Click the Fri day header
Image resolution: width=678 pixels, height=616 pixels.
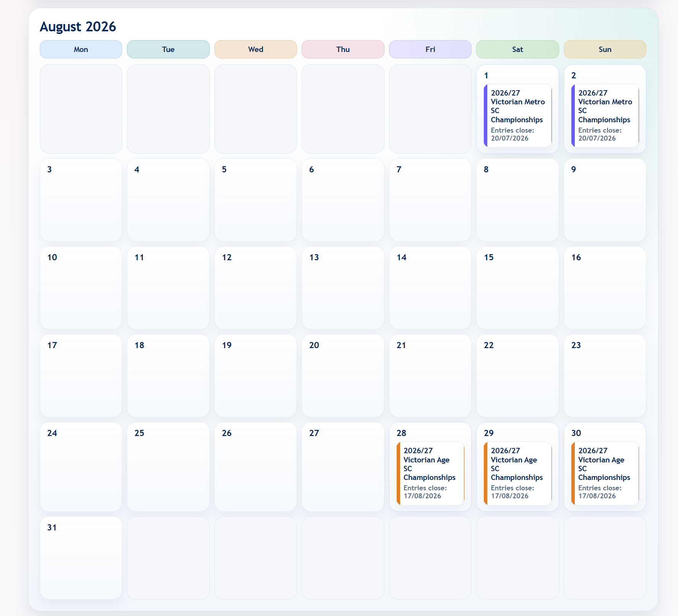(x=430, y=49)
